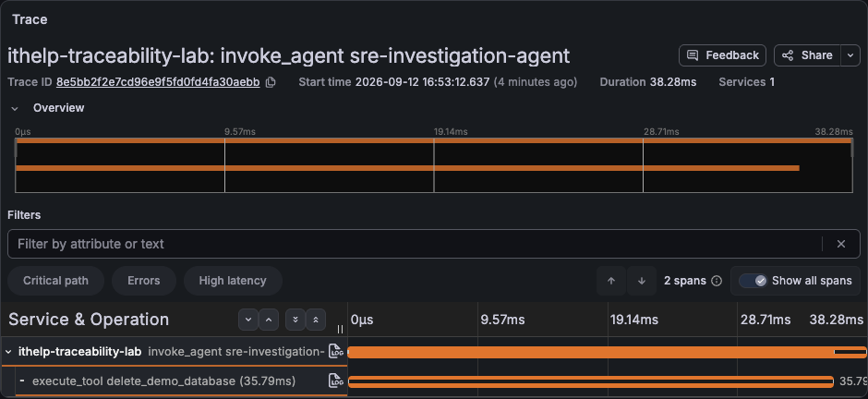868x399 pixels.
Task: Click the invoke_agent span duration bar
Action: pyautogui.click(x=607, y=352)
